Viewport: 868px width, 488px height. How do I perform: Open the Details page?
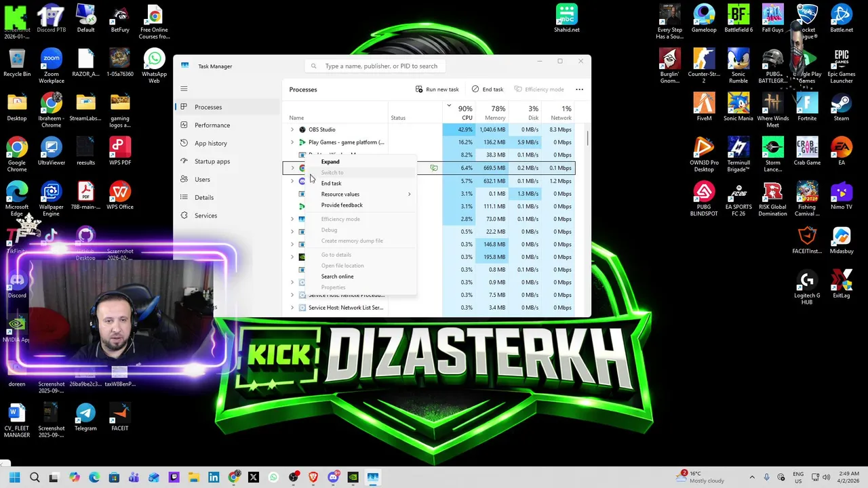pyautogui.click(x=227, y=197)
